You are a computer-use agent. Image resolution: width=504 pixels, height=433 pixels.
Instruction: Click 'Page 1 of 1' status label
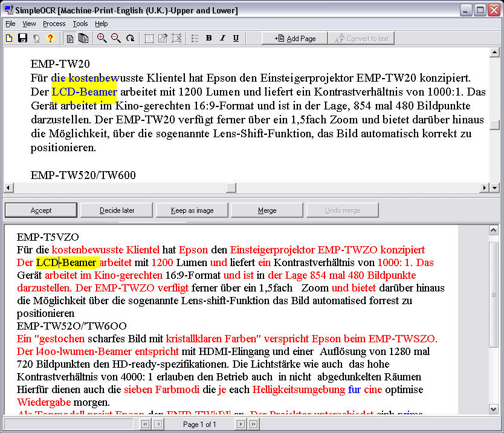[x=199, y=425]
